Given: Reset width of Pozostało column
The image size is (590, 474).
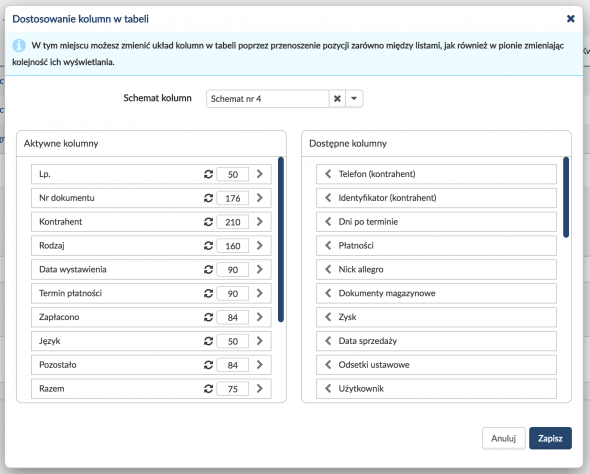Looking at the screenshot, I should click(208, 365).
